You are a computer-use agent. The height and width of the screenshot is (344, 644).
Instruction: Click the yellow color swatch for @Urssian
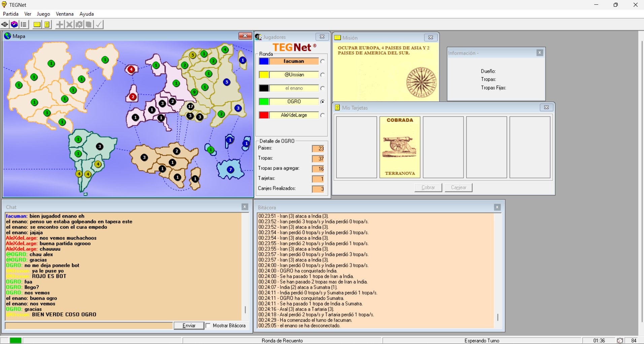pyautogui.click(x=264, y=75)
